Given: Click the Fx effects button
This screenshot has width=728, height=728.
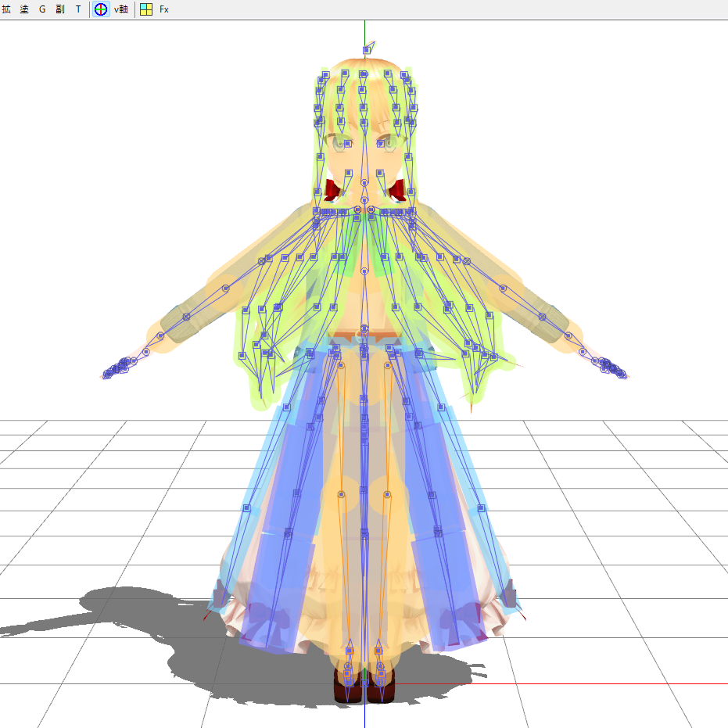Looking at the screenshot, I should [x=164, y=9].
